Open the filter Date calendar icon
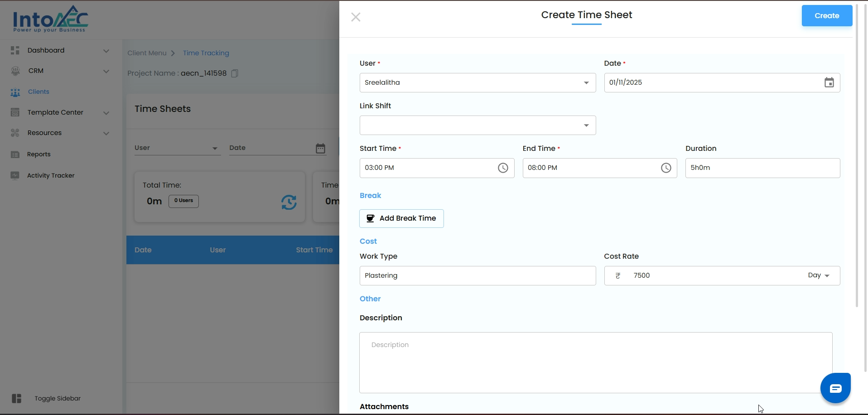The image size is (868, 415). (x=320, y=148)
